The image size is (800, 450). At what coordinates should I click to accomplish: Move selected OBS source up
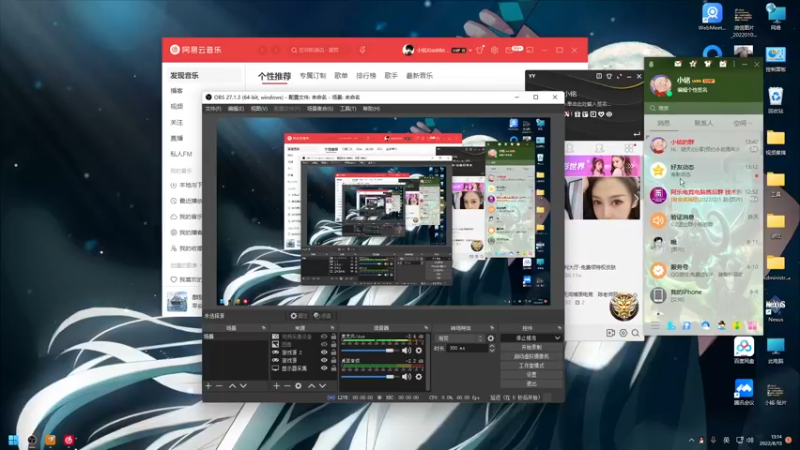[311, 386]
